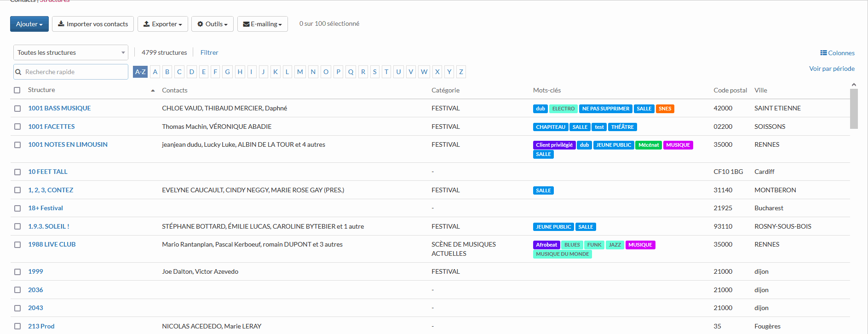The width and height of the screenshot is (868, 334).
Task: Check the 1988 LIVE CLUB row checkbox
Action: point(17,245)
